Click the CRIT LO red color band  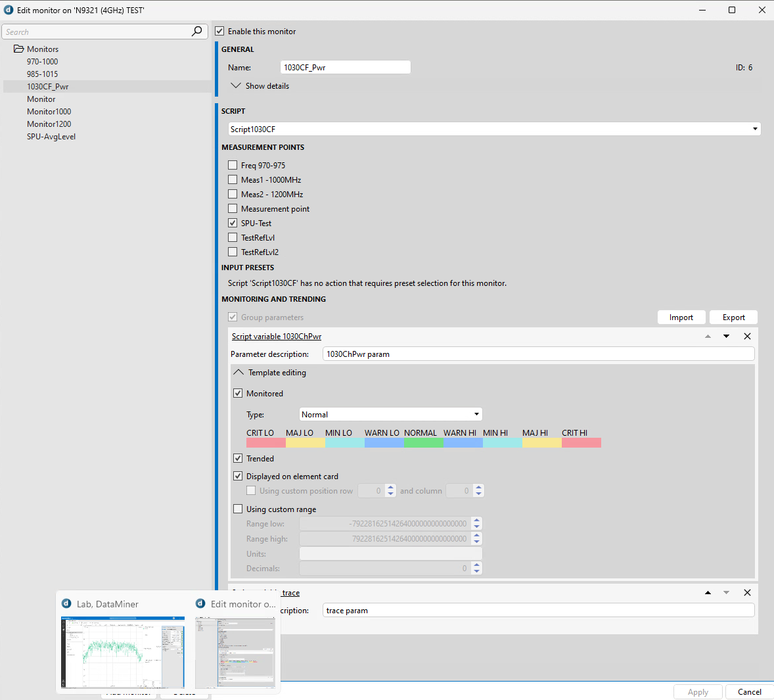point(265,442)
